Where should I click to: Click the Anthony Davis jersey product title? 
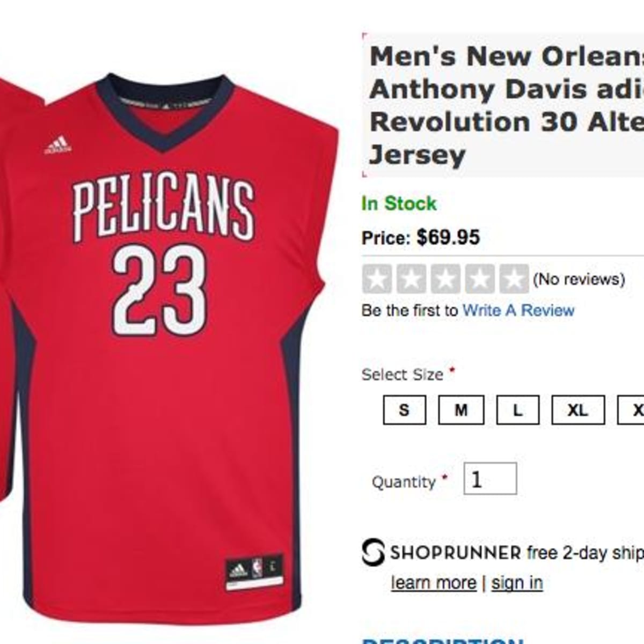tap(504, 106)
